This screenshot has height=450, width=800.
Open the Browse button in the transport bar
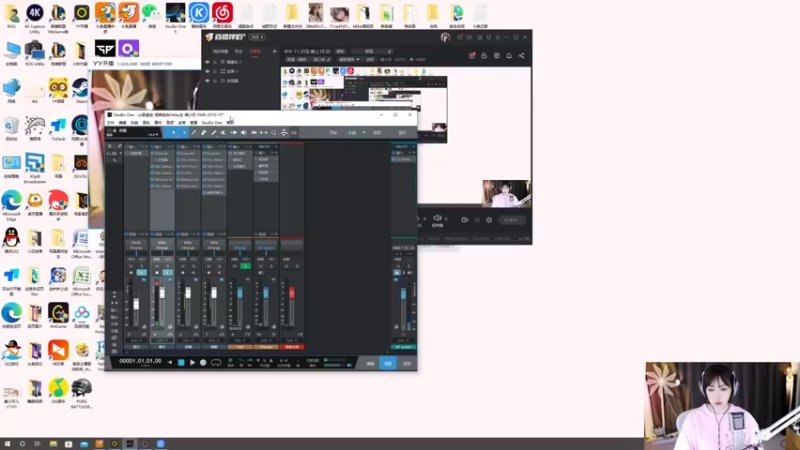point(407,363)
